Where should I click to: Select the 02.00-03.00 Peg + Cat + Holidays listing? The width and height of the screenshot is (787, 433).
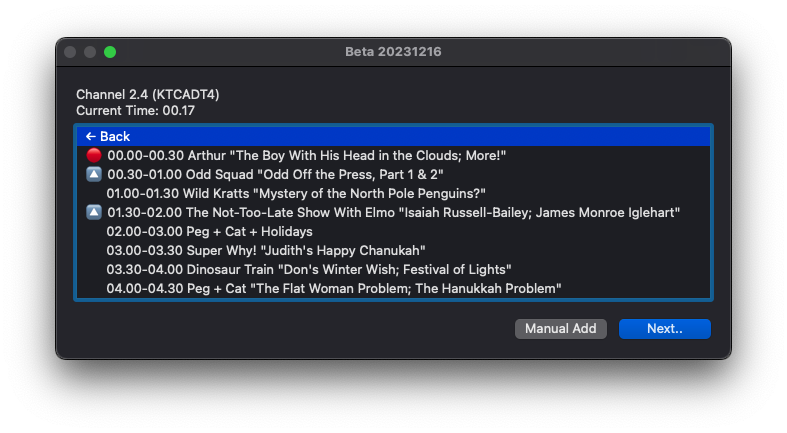click(394, 232)
